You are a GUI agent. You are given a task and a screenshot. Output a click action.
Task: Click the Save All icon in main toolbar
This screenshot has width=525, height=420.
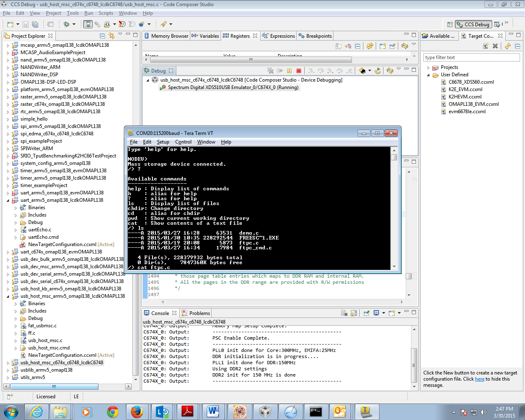pos(35,24)
